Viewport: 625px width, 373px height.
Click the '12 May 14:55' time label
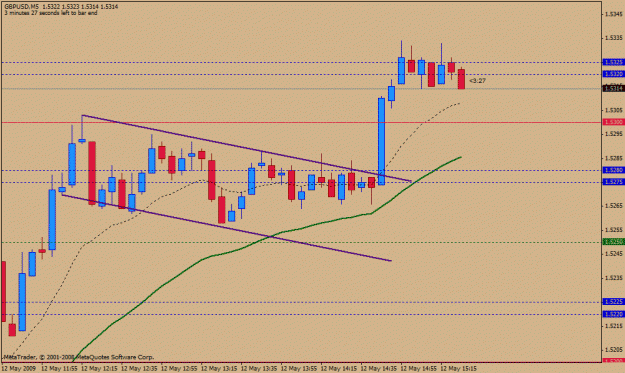click(x=419, y=369)
